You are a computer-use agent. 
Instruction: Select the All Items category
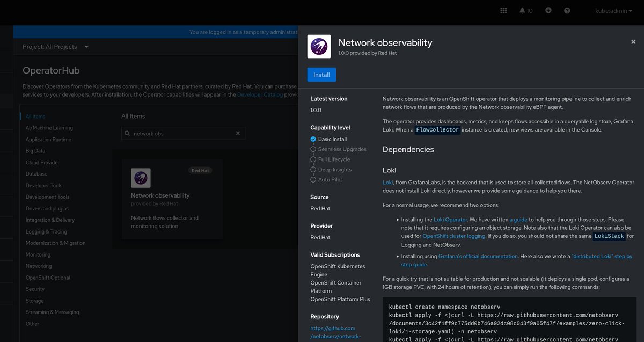pos(35,117)
